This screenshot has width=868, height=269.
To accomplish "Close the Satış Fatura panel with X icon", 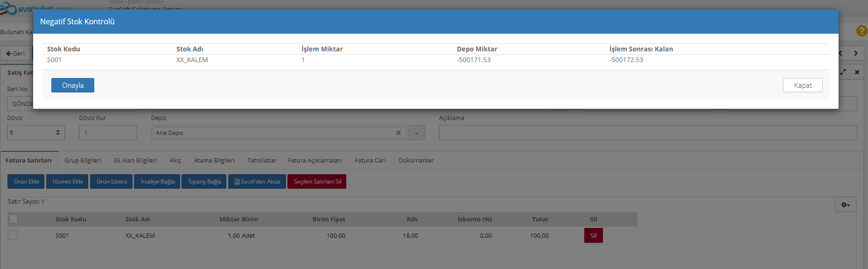I will click(x=857, y=72).
